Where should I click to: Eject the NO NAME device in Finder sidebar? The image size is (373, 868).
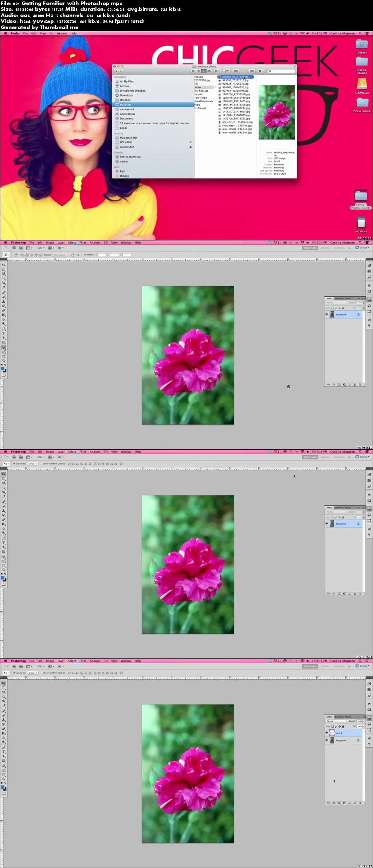tap(190, 142)
